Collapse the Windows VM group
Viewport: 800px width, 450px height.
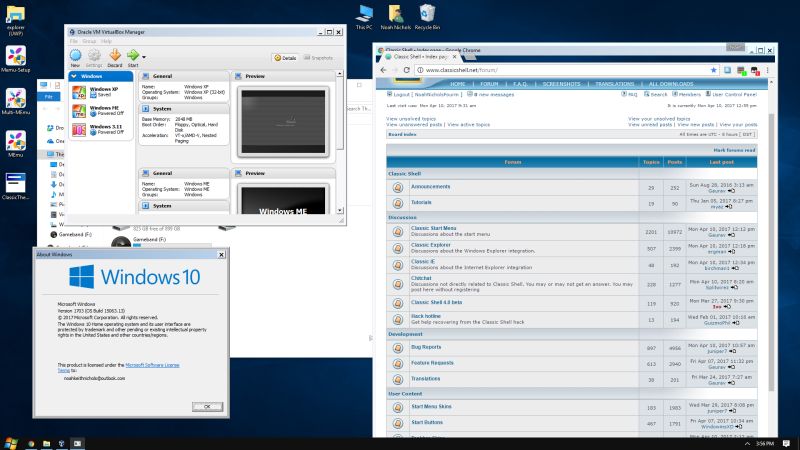74,76
